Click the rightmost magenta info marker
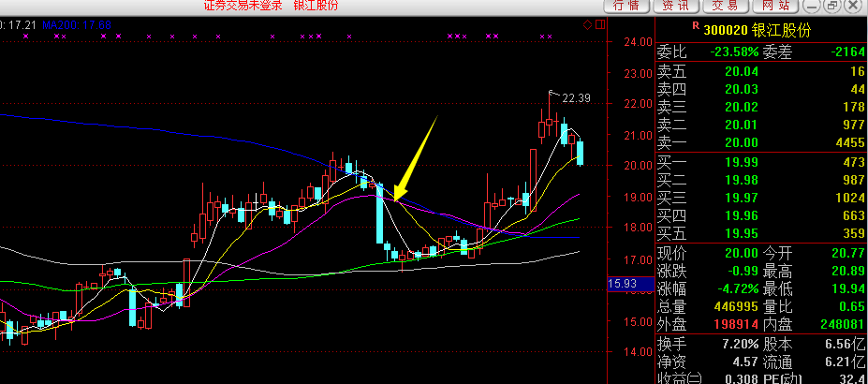 [549, 37]
